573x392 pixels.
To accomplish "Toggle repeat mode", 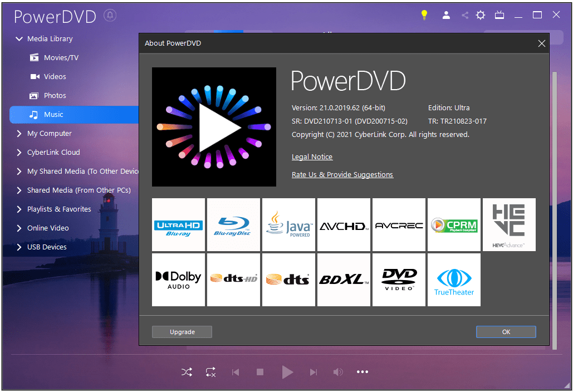I will (x=211, y=373).
